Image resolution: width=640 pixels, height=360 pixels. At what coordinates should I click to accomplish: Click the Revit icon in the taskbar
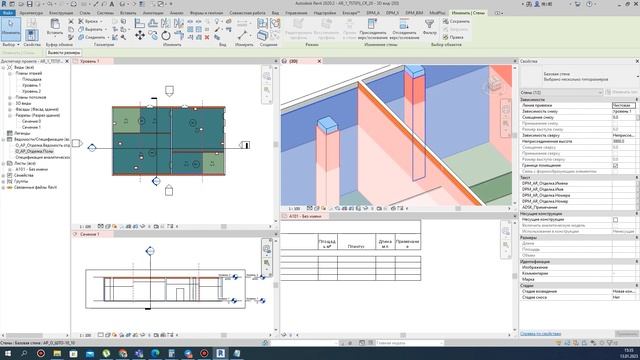point(220,353)
